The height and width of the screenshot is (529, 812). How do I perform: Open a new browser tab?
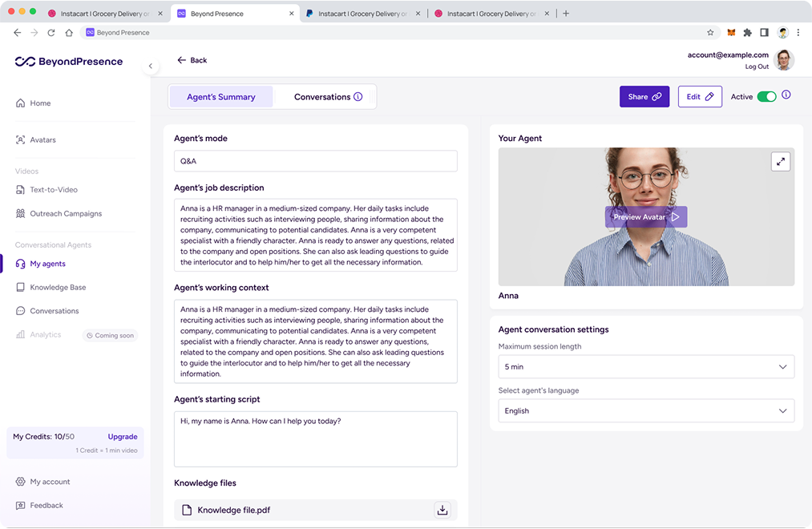point(566,14)
